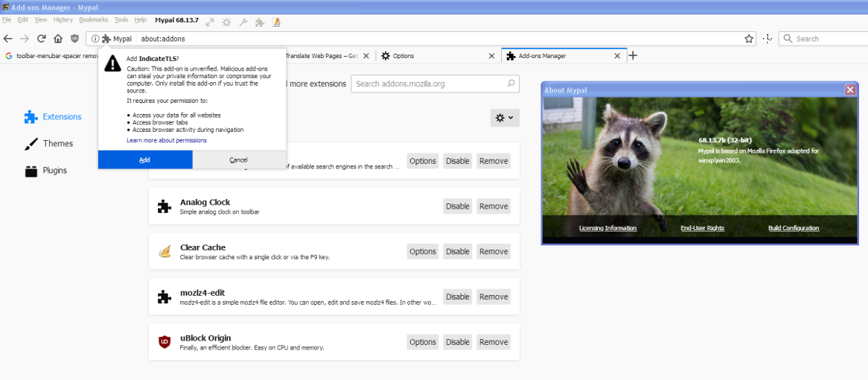Cancel the IndicateTLS install prompt
The width and height of the screenshot is (868, 380).
click(x=239, y=159)
